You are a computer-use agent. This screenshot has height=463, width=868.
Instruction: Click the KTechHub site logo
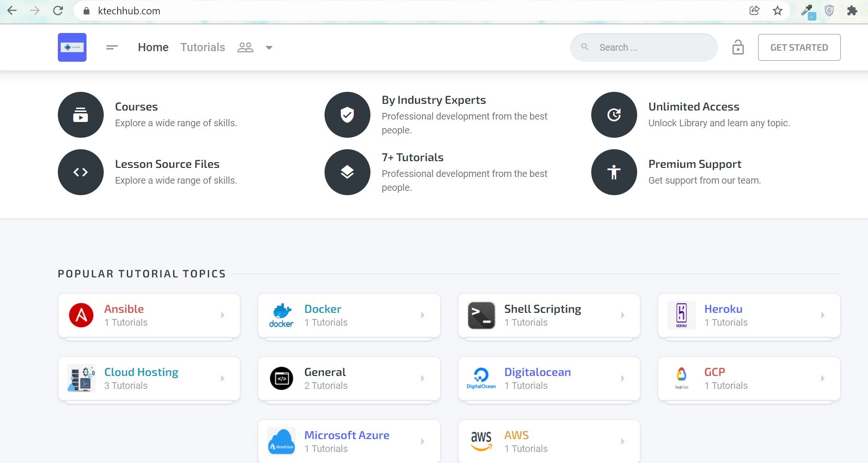pos(72,47)
